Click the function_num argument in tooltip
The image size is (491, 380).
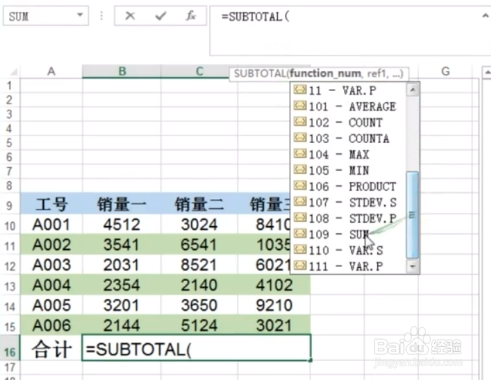pyautogui.click(x=325, y=73)
